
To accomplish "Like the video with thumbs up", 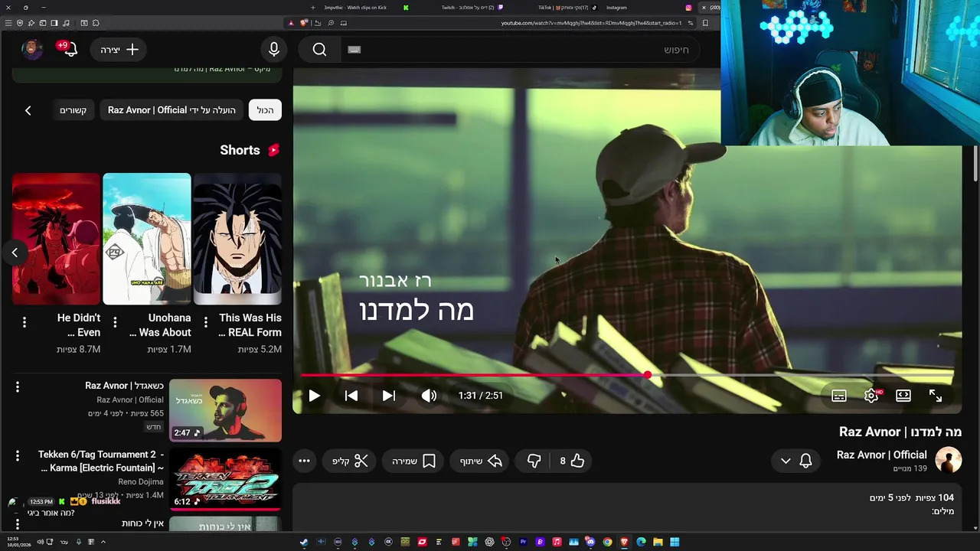I will point(571,461).
